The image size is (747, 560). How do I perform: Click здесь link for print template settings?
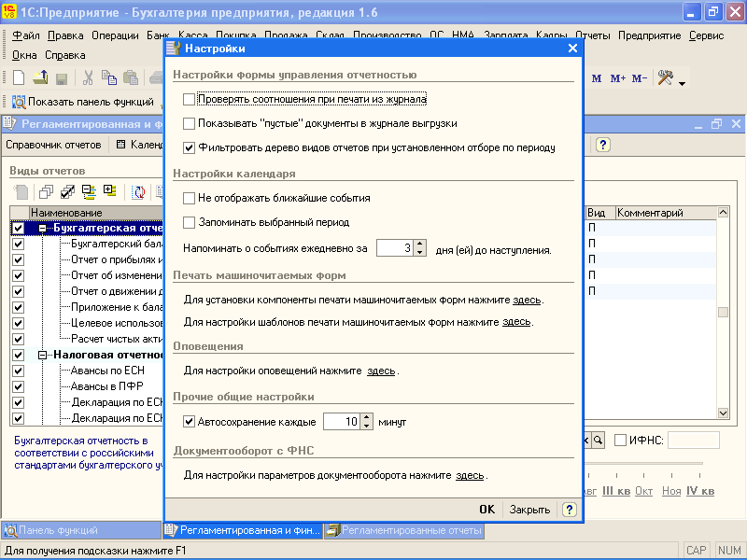click(516, 322)
